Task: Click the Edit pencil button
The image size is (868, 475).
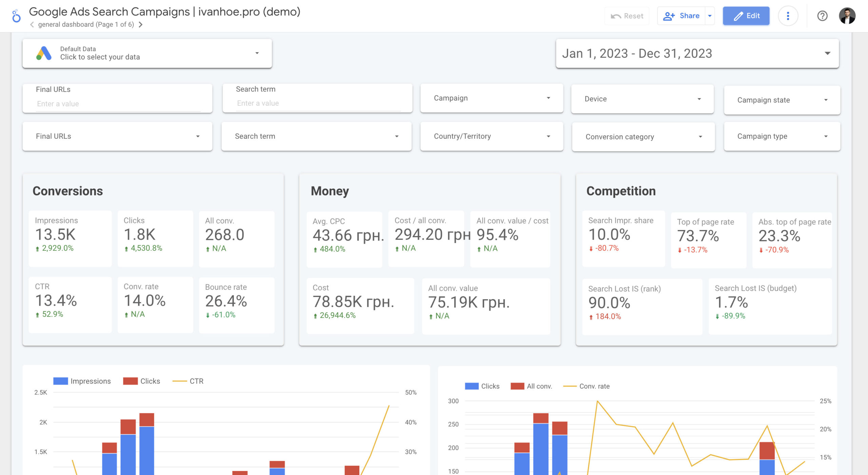Action: click(x=746, y=16)
